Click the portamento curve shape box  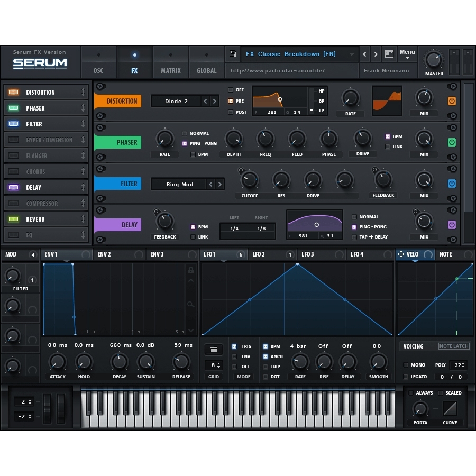click(450, 408)
